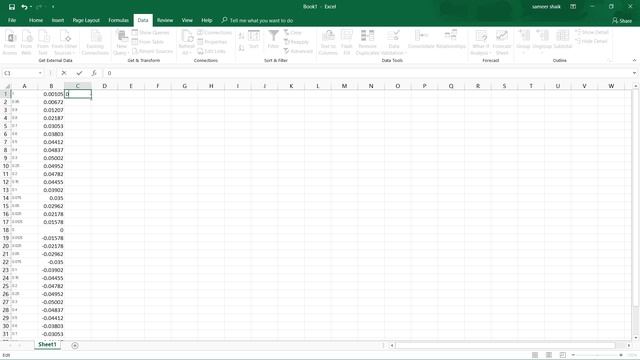Click the Name Box showing C1
The image size is (640, 360).
(23, 73)
